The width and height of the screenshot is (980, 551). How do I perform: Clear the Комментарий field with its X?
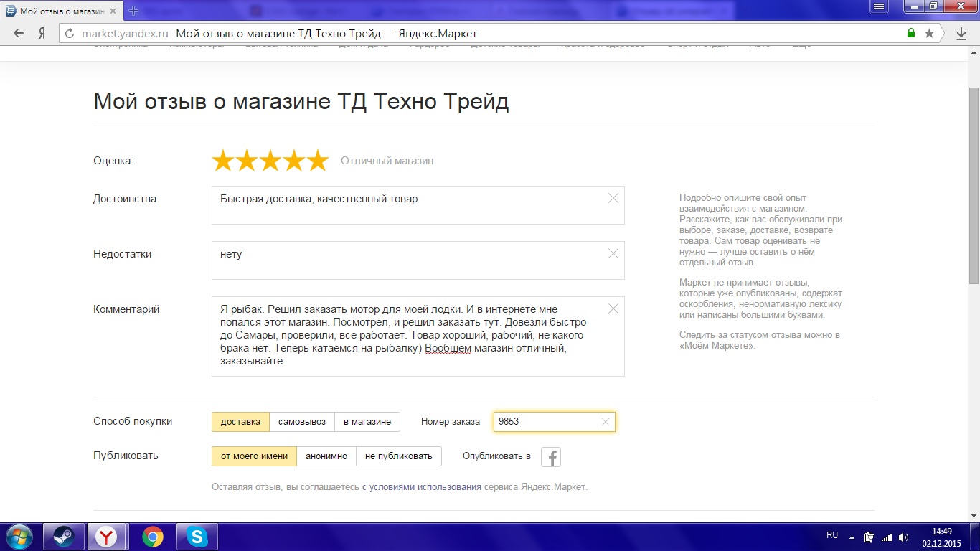tap(613, 309)
